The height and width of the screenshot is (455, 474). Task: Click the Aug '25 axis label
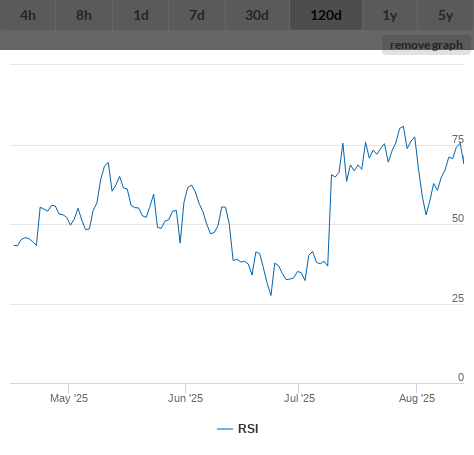coord(417,398)
